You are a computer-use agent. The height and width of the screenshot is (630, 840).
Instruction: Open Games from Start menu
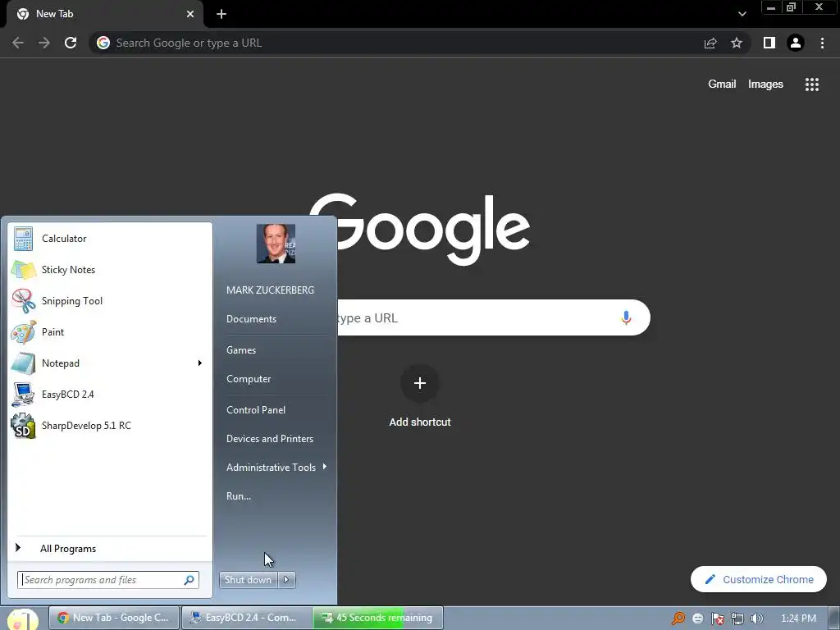(x=241, y=350)
